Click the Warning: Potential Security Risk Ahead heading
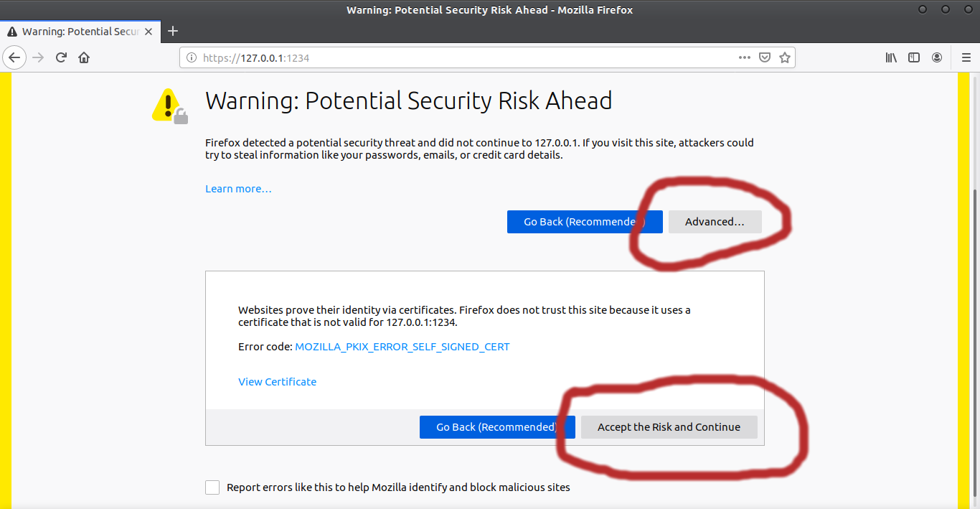Screen dimensions: 980x509 [409, 101]
